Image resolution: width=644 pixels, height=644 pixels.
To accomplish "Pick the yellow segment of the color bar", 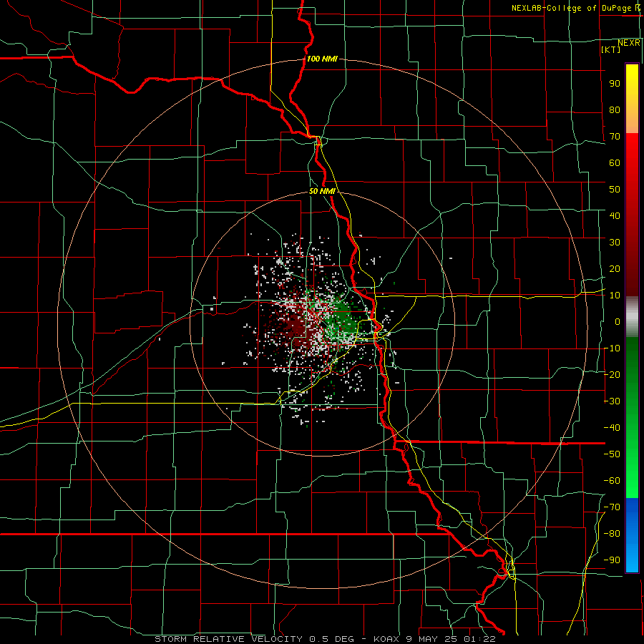I will coord(632,99).
